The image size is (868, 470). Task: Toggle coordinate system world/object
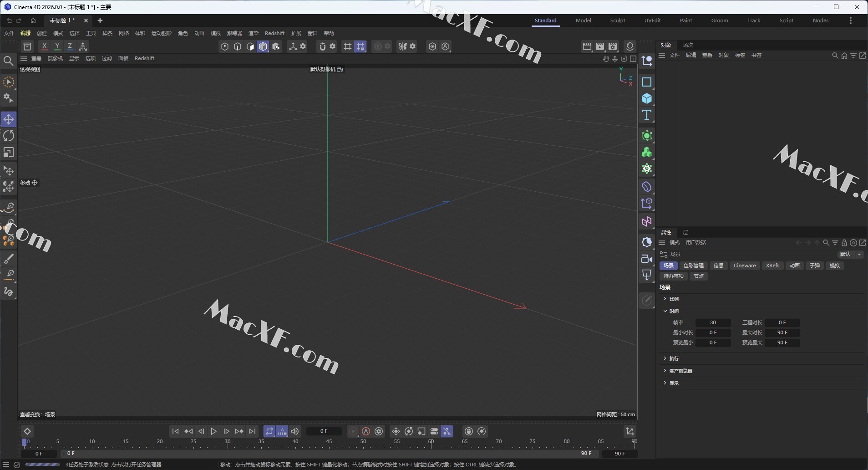tap(83, 46)
